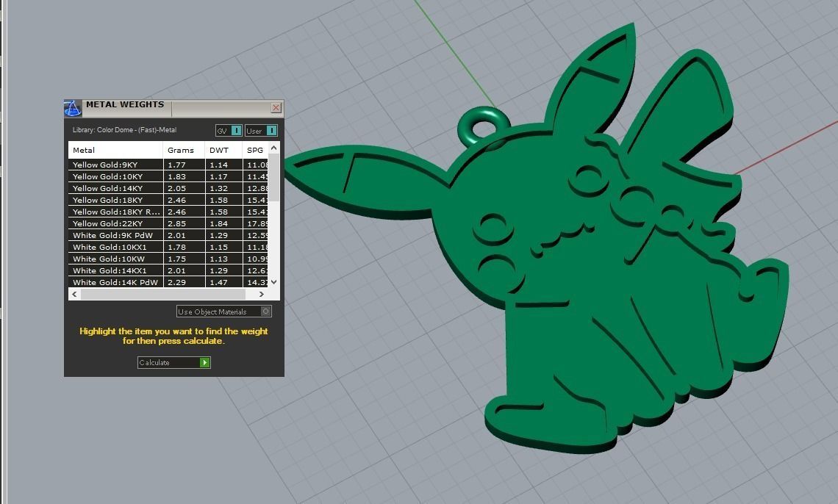Click DWT value 1.32 for 14KY

pyautogui.click(x=218, y=189)
